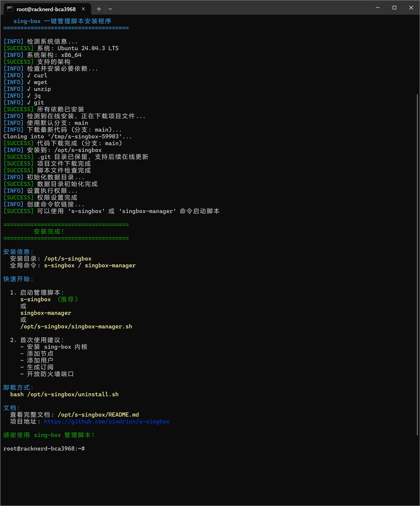The width and height of the screenshot is (420, 506).
Task: Open the GitHub project link for s-singbox
Action: pyautogui.click(x=107, y=421)
